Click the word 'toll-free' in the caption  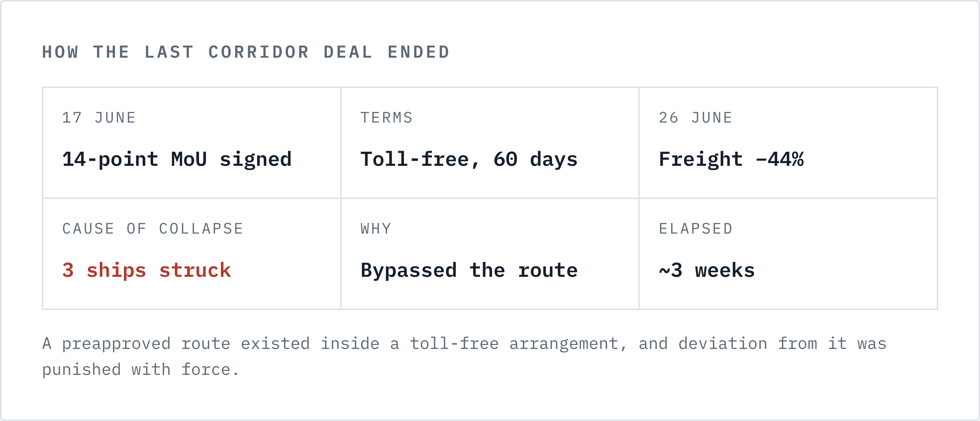coord(454,344)
